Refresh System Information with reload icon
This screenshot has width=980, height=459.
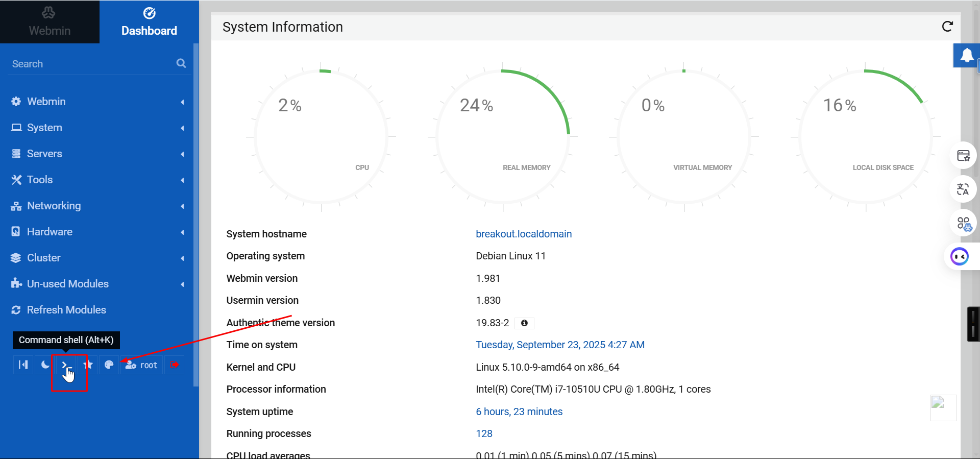coord(947,27)
